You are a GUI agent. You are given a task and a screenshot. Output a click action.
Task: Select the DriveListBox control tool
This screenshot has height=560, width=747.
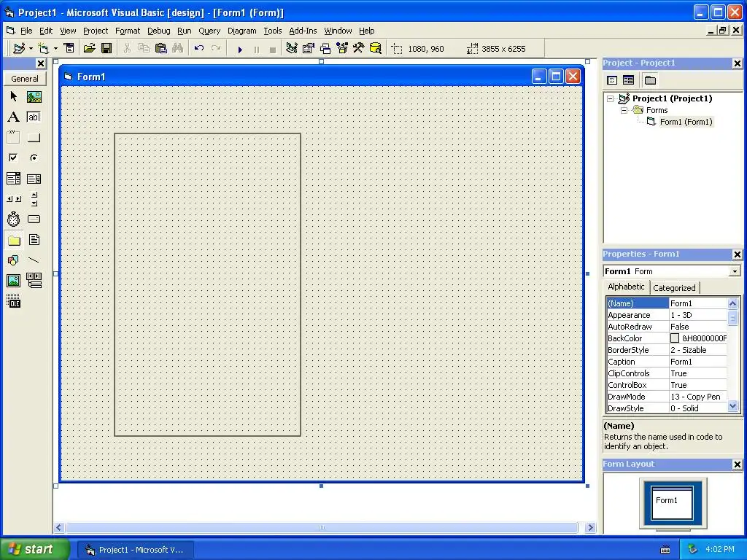pyautogui.click(x=34, y=219)
